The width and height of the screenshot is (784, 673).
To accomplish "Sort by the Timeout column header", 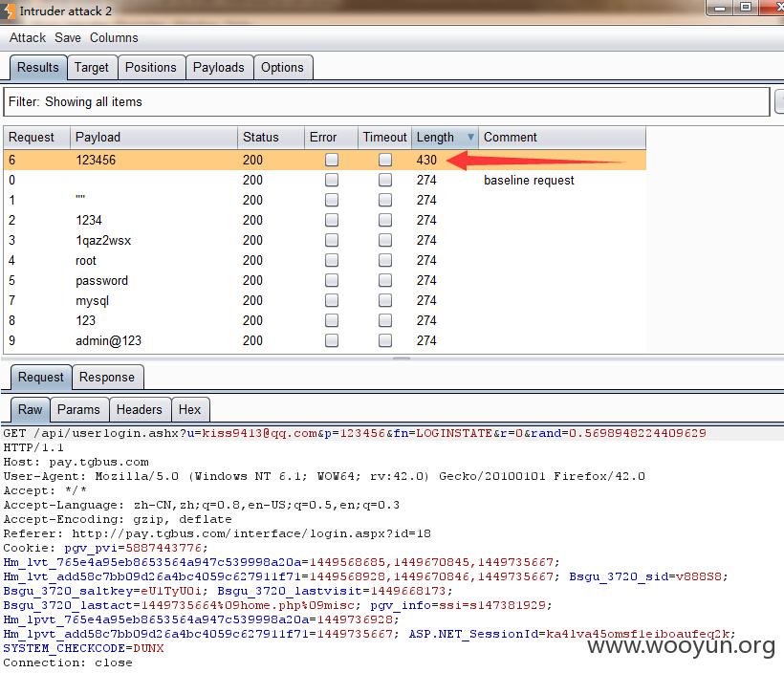I will (384, 137).
